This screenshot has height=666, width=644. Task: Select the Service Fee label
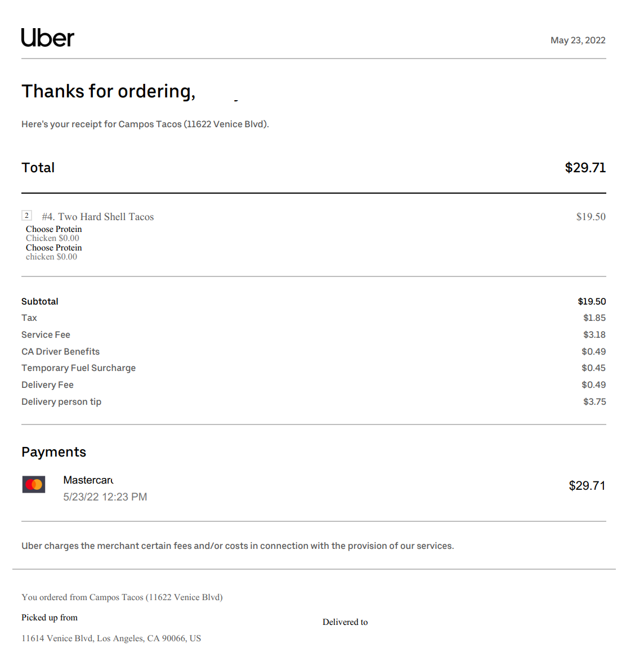tap(46, 335)
